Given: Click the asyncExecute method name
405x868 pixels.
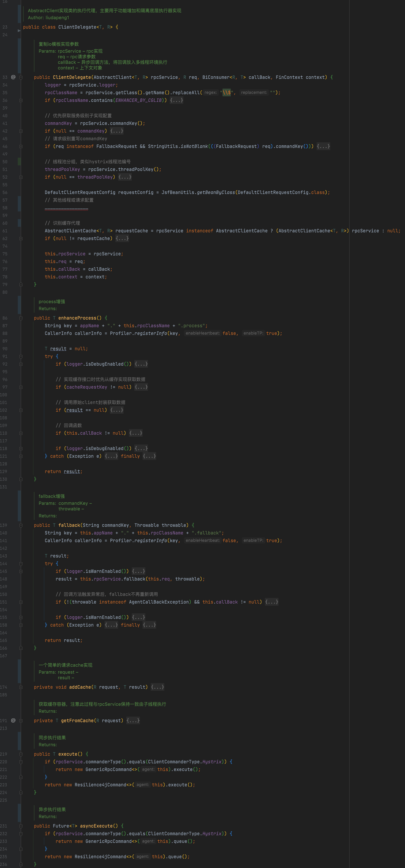Looking at the screenshot, I should [96, 826].
